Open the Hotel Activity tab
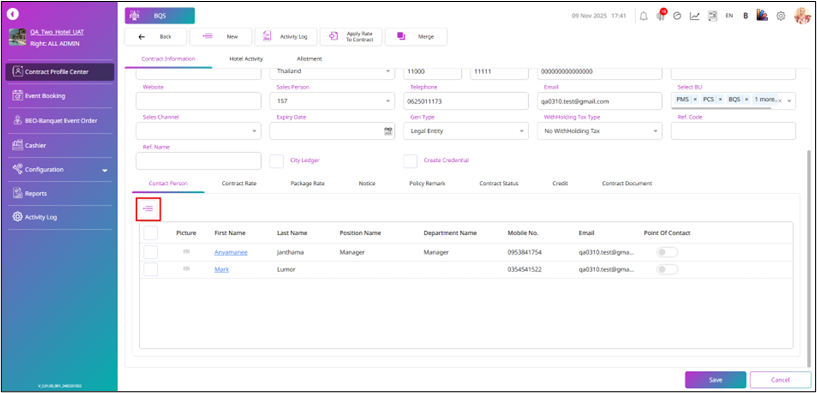The image size is (817, 393). [246, 59]
